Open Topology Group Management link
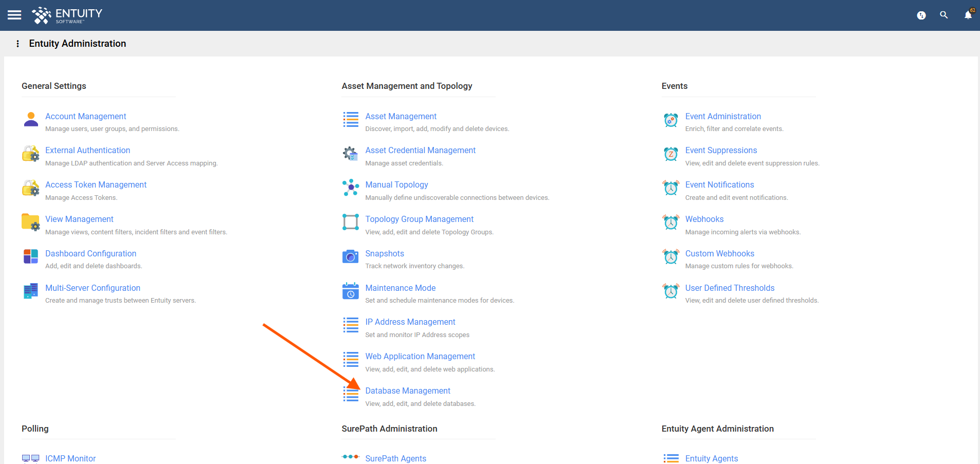Viewport: 980px width, 464px height. (x=420, y=219)
